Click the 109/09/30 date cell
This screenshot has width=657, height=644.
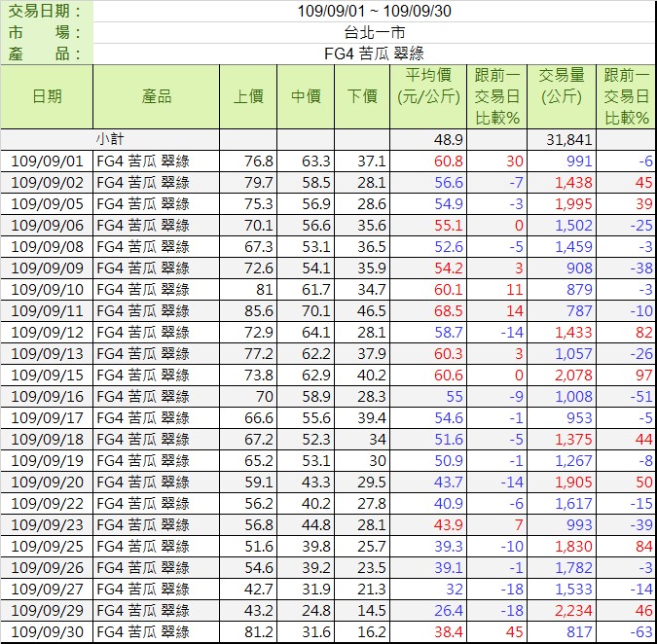pos(47,631)
